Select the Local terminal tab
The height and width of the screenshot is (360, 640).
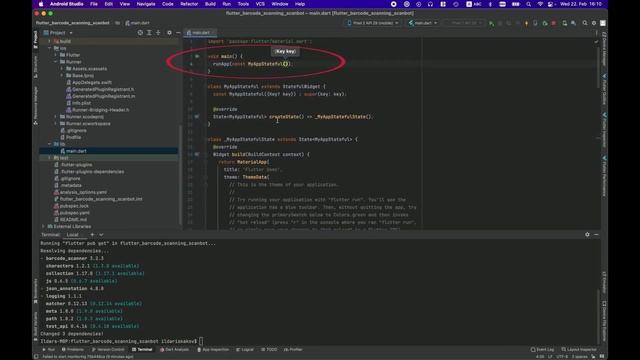(72, 235)
